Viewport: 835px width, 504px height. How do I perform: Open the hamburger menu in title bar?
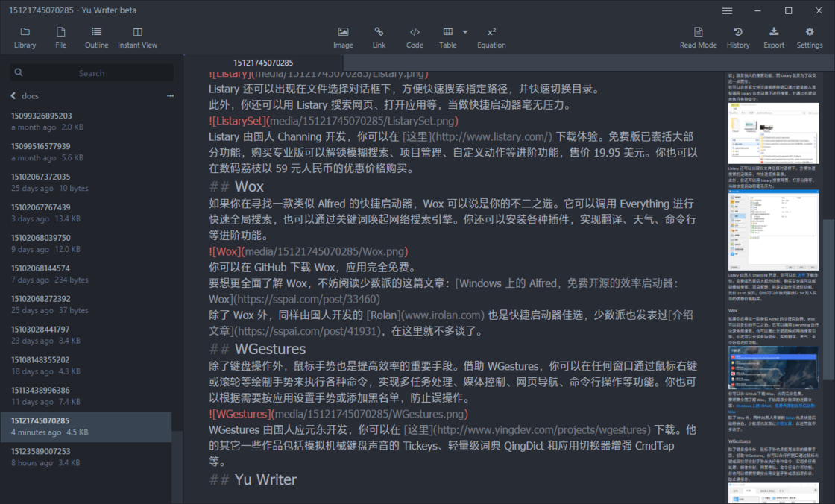[x=727, y=10]
